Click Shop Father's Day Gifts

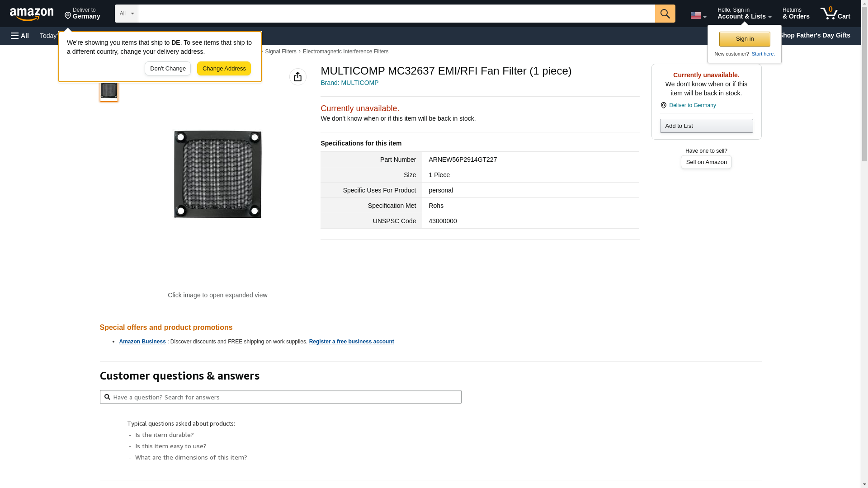814,35
